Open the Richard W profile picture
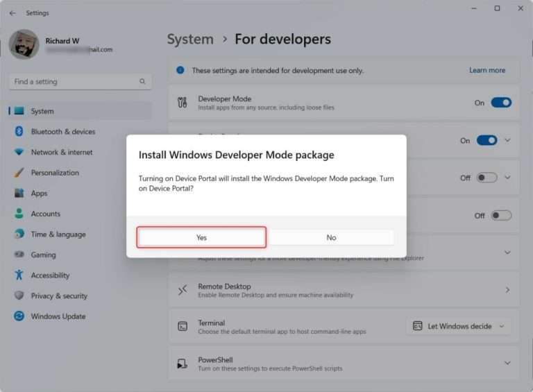Image resolution: width=533 pixels, height=392 pixels. [24, 44]
